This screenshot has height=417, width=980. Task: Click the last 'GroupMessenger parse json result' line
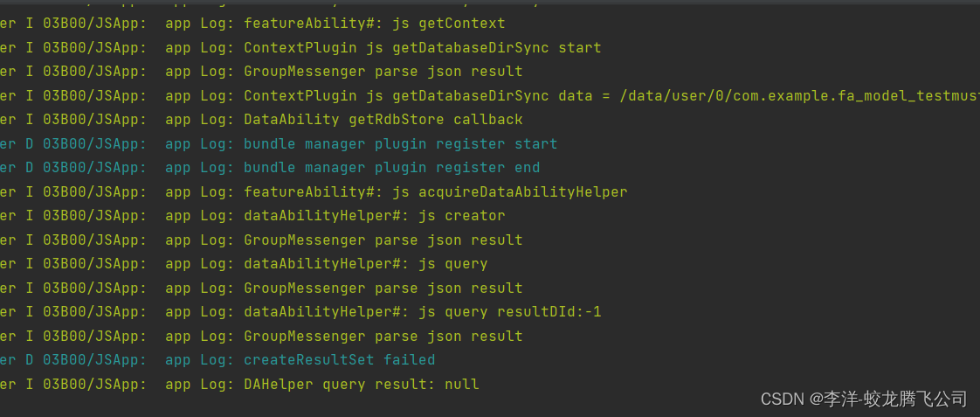coord(261,336)
